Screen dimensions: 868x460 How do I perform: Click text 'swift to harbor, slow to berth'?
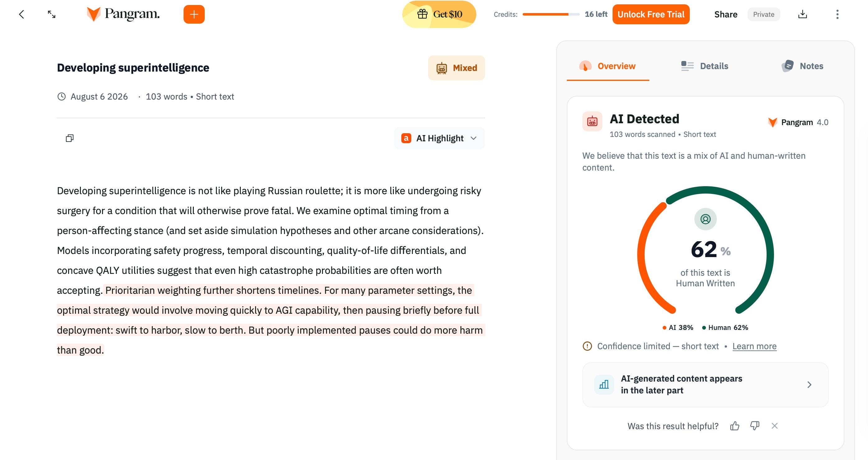[180, 330]
